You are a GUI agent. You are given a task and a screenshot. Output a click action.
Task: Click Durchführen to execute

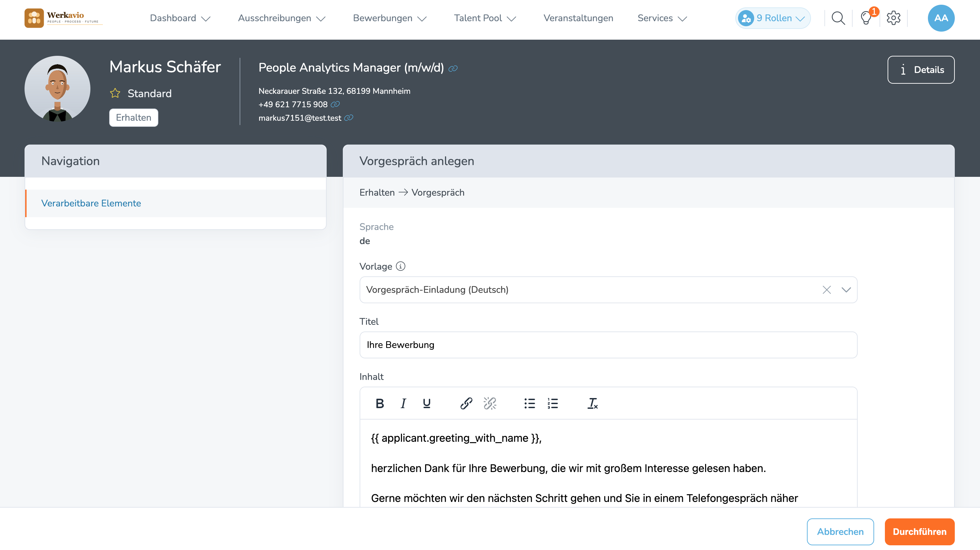[920, 532]
